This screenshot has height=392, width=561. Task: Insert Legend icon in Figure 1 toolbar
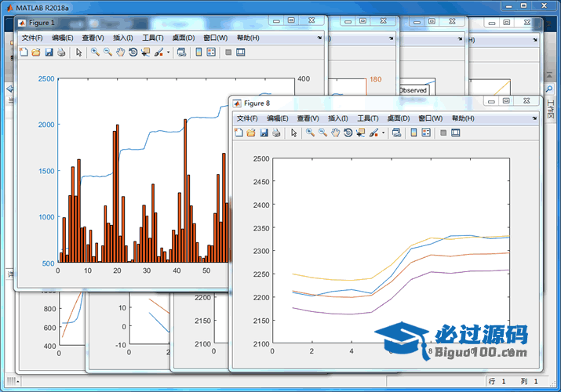(x=211, y=53)
